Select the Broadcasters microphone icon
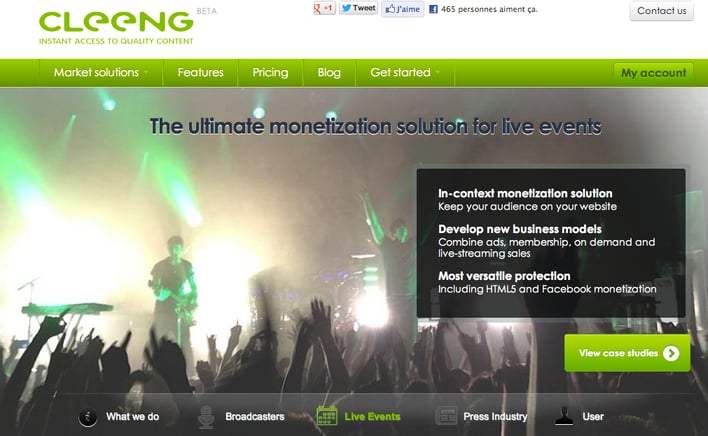Viewport: 708px width, 436px height. coord(206,417)
